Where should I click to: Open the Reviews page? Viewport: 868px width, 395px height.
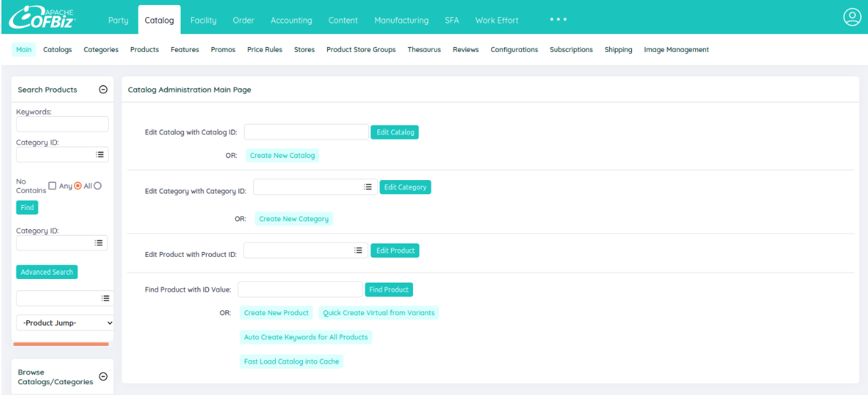coord(466,50)
